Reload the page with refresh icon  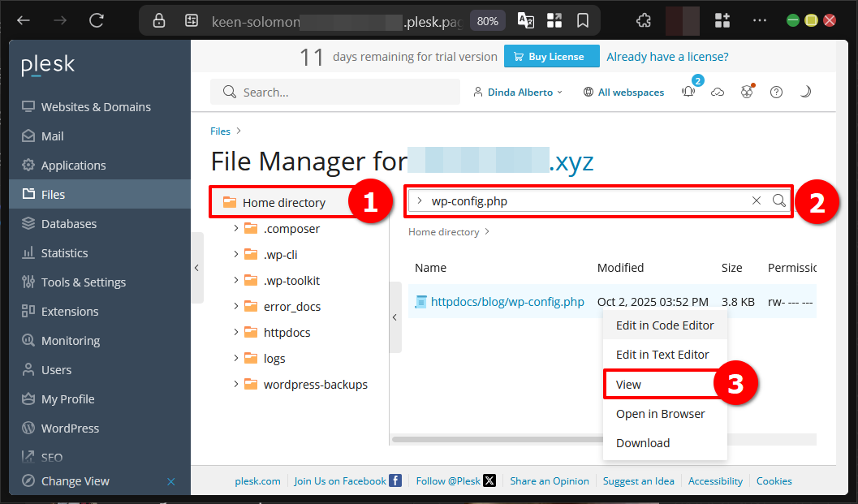97,21
